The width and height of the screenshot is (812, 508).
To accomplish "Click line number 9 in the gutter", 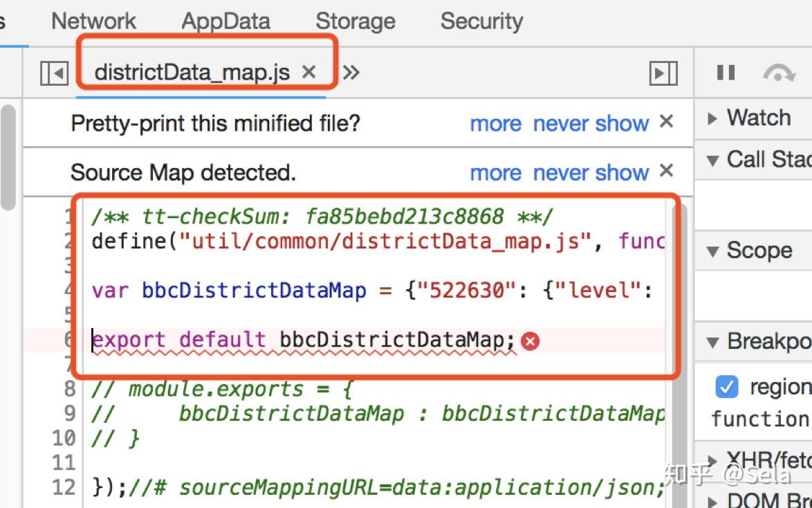I will tap(69, 413).
